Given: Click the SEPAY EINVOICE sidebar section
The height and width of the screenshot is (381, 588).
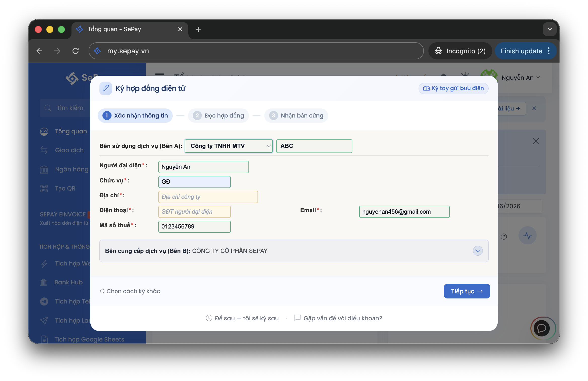Looking at the screenshot, I should coord(65,218).
